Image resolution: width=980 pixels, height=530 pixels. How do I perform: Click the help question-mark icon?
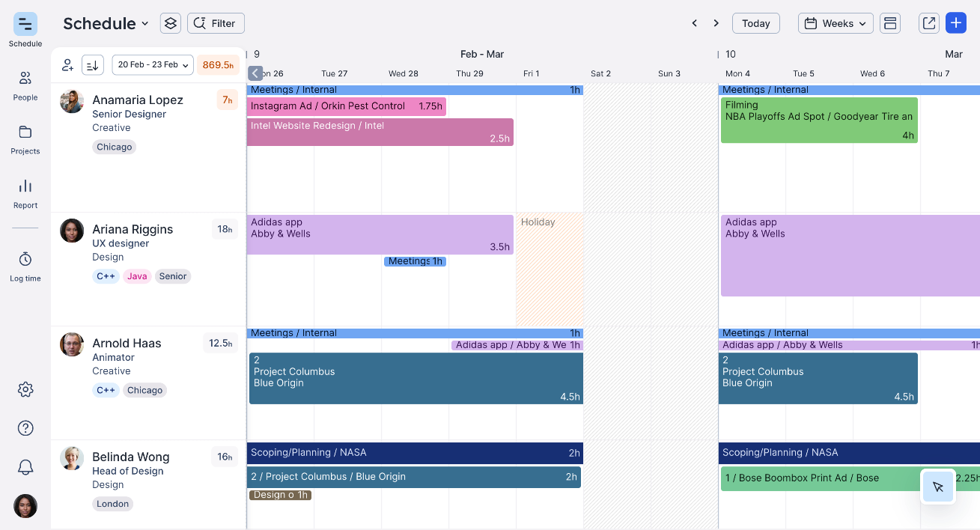25,428
